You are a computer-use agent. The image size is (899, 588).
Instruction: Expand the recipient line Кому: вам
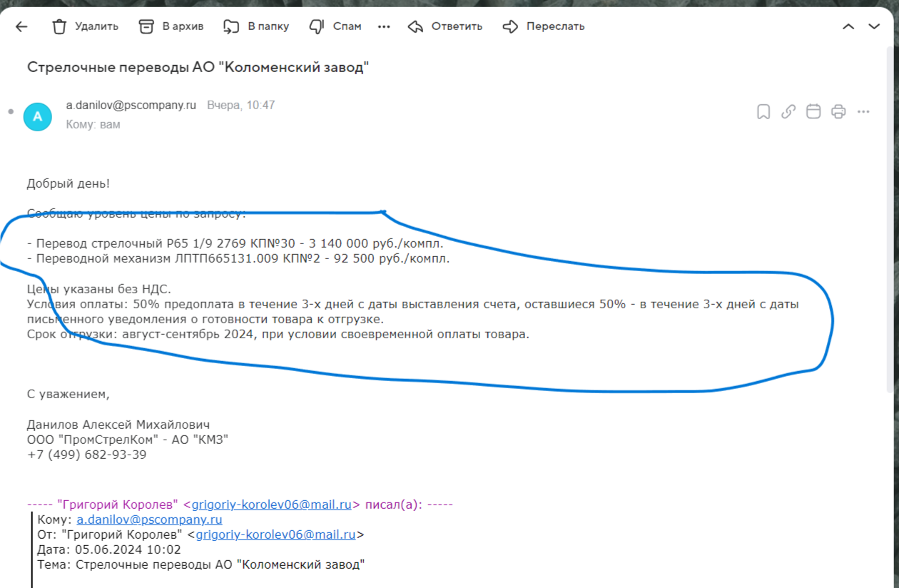point(93,124)
